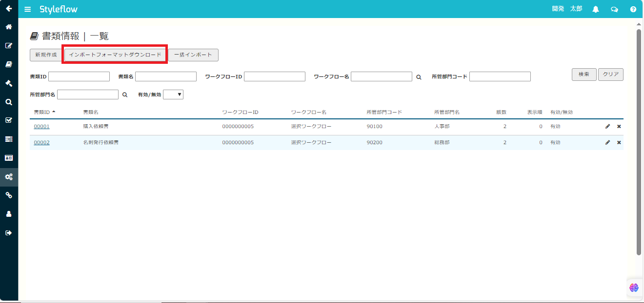
Task: Click the brain assistant icon at bottom right
Action: point(634,287)
